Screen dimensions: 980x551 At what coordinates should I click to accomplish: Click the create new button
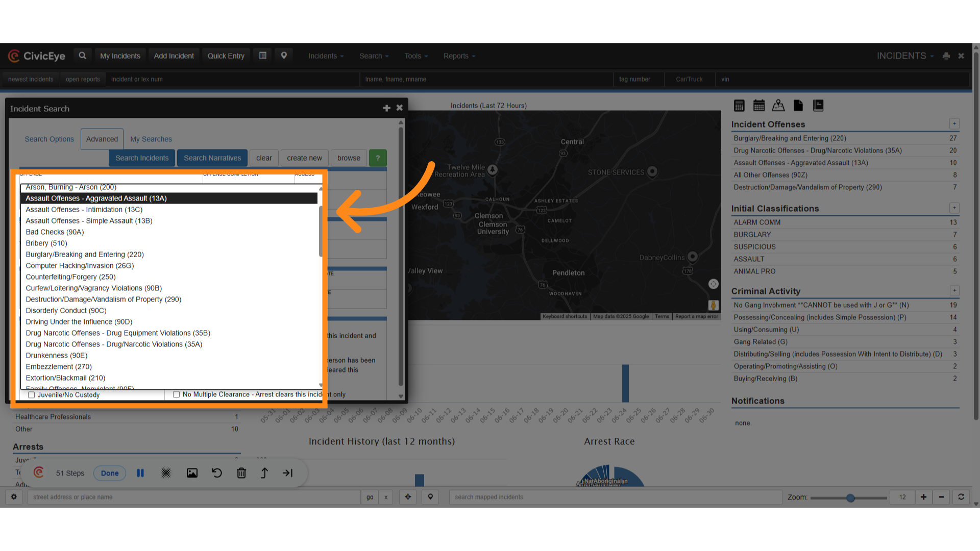click(304, 158)
